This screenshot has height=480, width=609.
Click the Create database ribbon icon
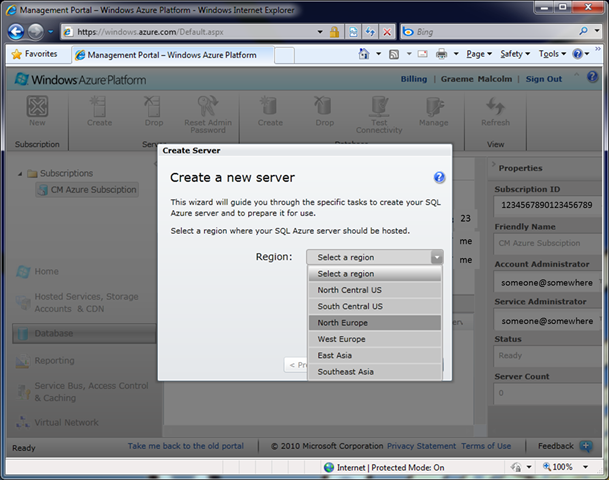[x=270, y=106]
